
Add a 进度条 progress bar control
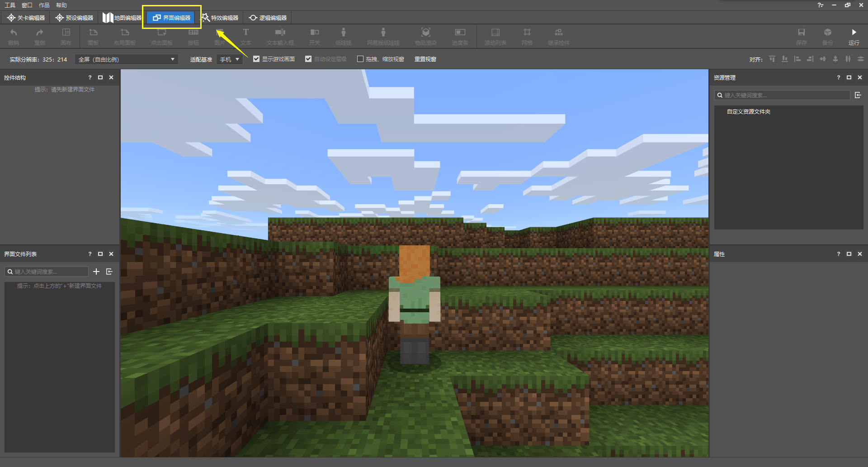pos(460,36)
